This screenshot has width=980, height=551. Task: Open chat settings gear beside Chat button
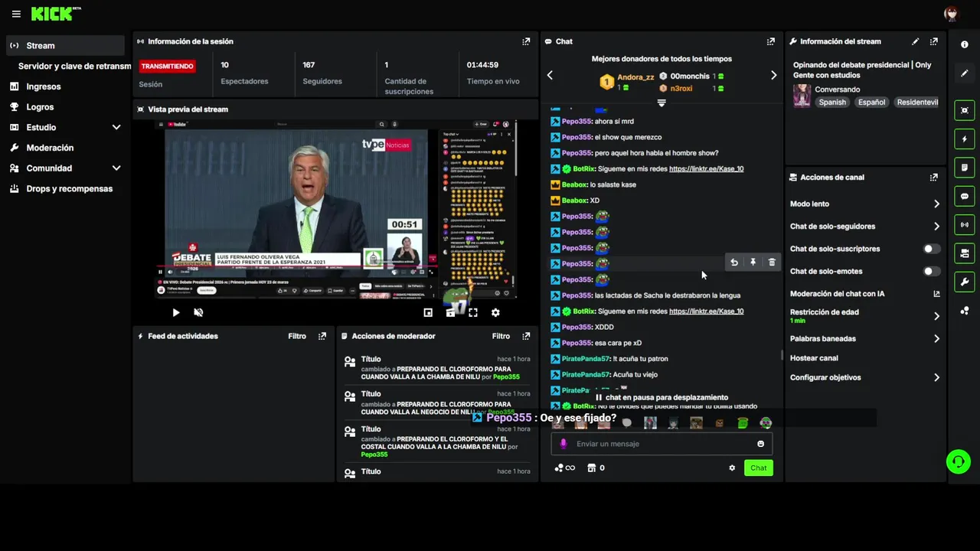point(732,468)
